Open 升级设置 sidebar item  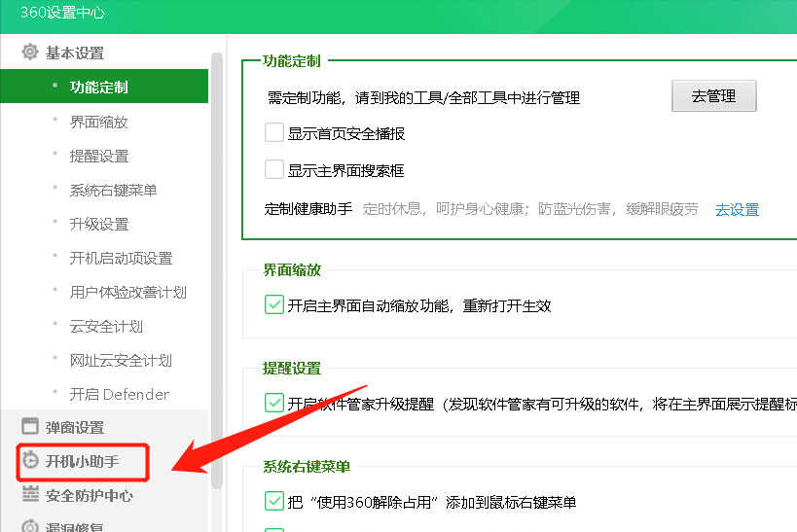[99, 224]
